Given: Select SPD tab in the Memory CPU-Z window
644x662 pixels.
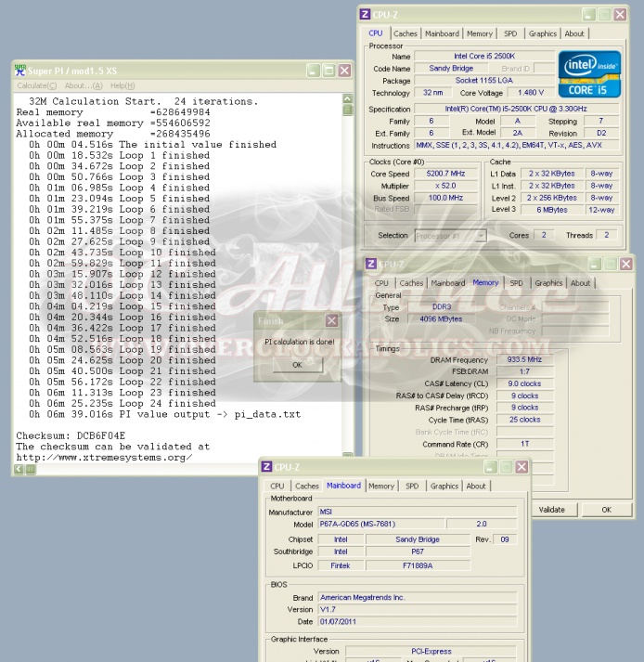Looking at the screenshot, I should pos(516,283).
